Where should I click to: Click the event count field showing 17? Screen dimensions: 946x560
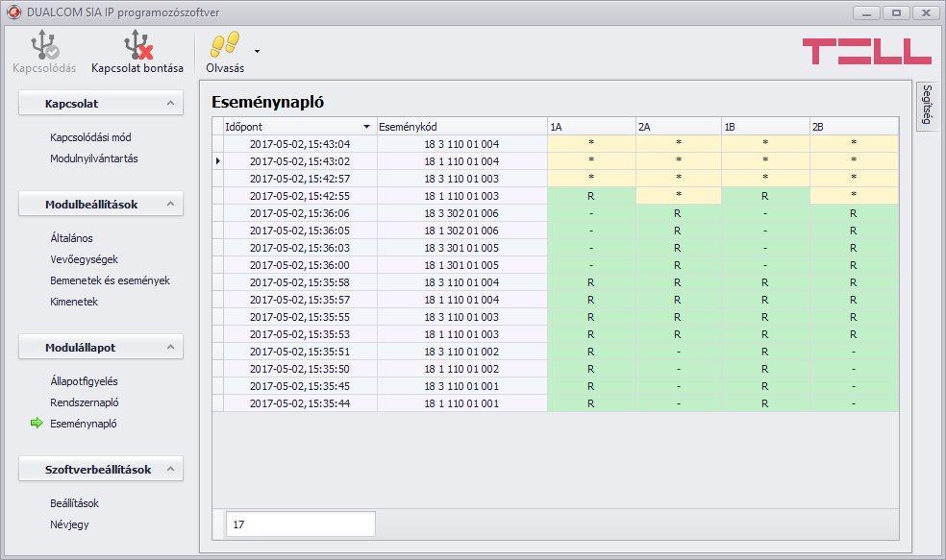pos(301,524)
